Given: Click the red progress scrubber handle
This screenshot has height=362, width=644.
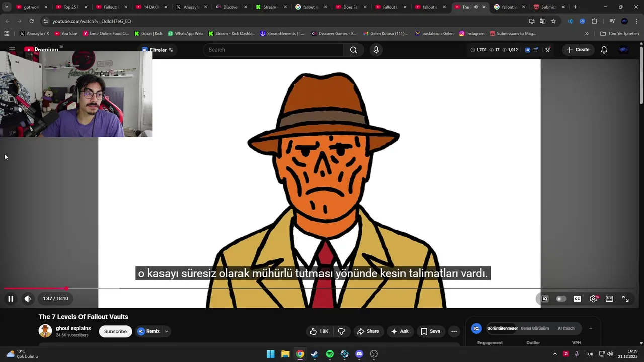Looking at the screenshot, I should point(66,289).
